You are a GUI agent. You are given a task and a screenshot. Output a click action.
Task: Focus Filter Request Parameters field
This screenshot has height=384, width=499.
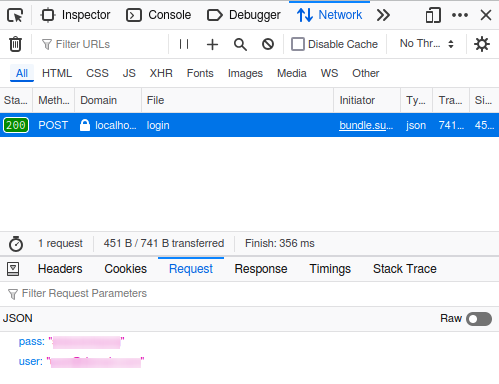click(x=249, y=294)
